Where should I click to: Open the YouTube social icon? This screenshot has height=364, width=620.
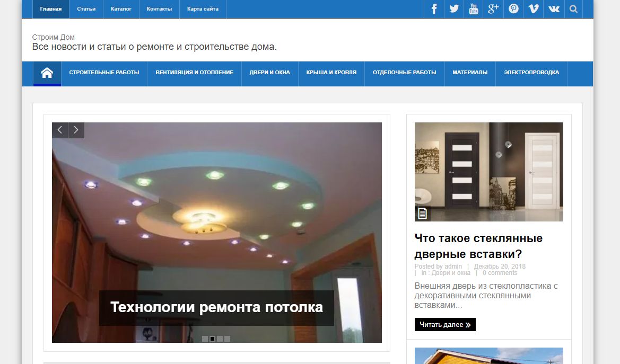[474, 8]
